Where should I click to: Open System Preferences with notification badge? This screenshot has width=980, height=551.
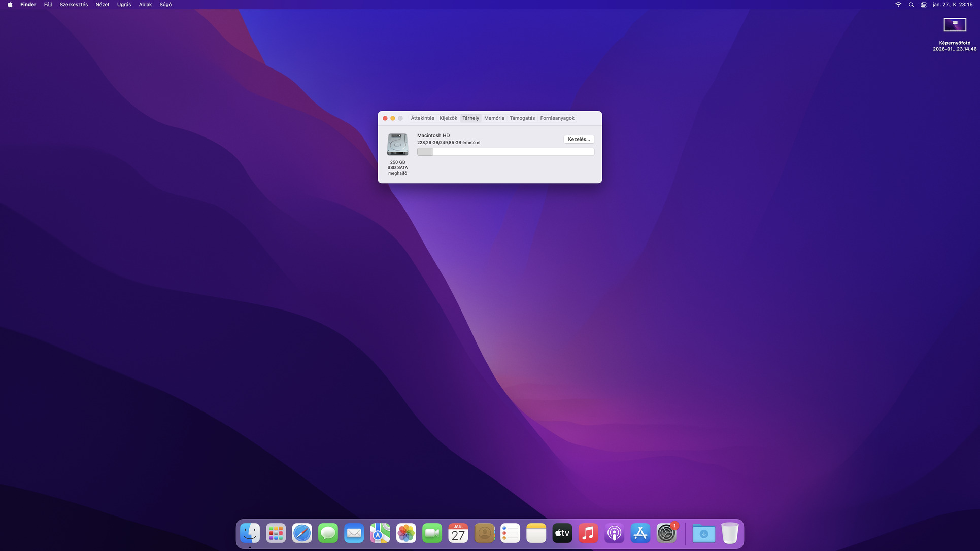click(666, 533)
